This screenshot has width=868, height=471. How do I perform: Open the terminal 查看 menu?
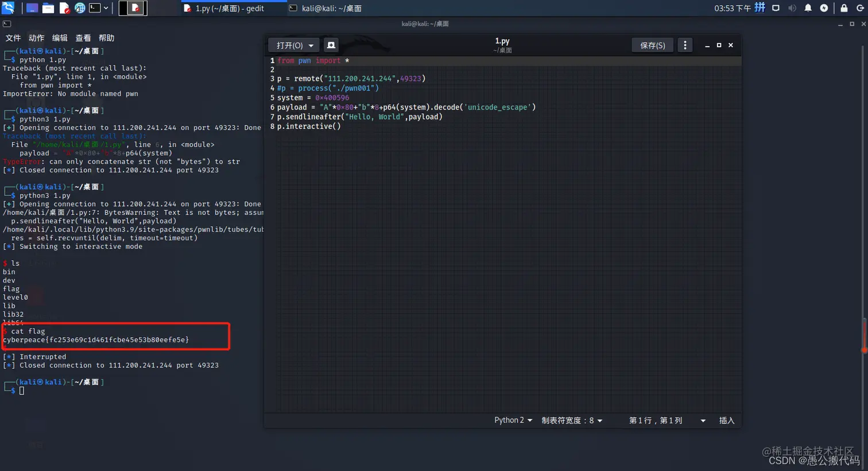tap(83, 38)
